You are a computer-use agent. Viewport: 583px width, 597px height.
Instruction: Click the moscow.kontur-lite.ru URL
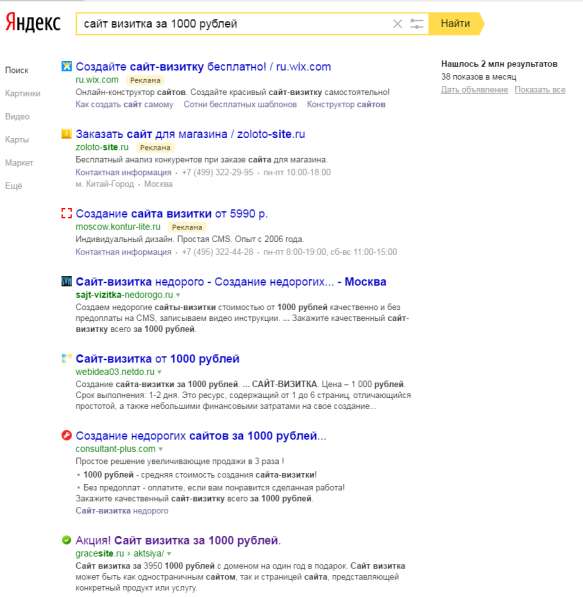click(118, 227)
